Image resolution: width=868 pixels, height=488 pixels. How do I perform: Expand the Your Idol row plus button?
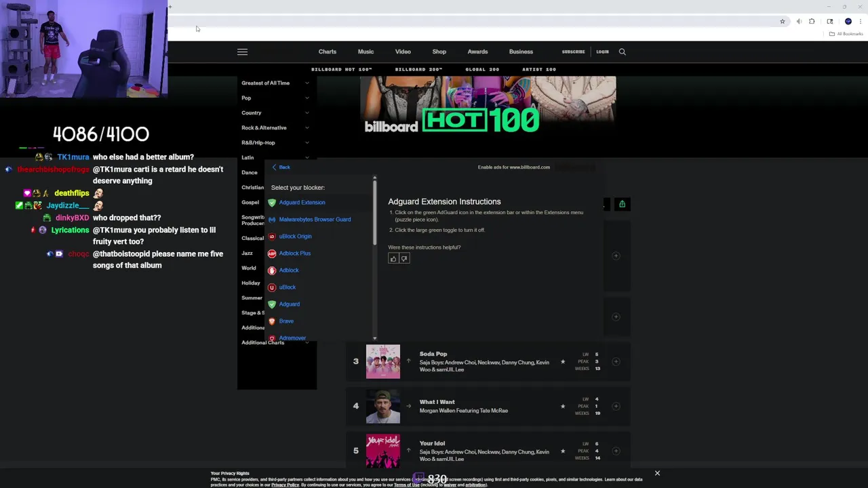coord(616,451)
